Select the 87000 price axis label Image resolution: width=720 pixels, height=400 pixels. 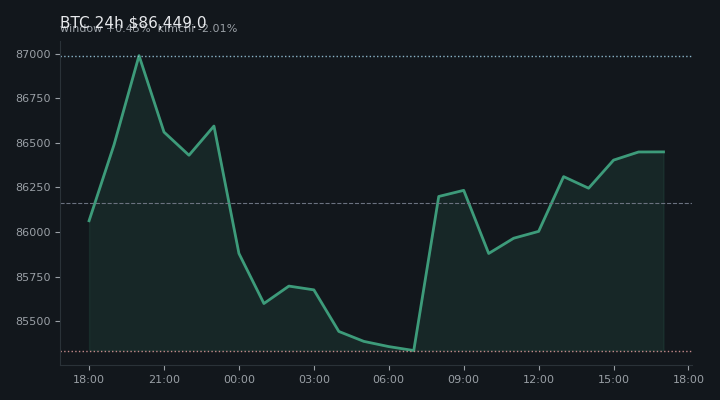[33, 55]
